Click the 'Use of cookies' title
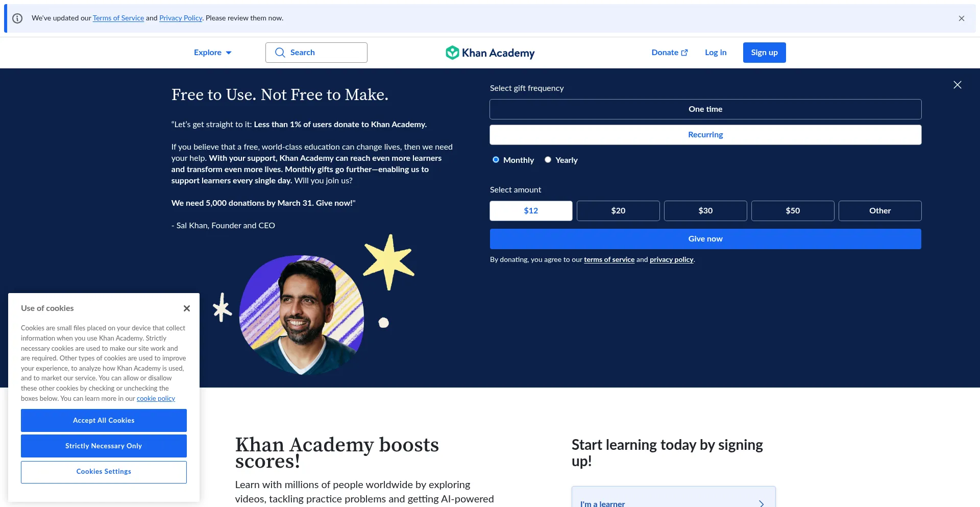This screenshot has height=507, width=980. (x=47, y=308)
